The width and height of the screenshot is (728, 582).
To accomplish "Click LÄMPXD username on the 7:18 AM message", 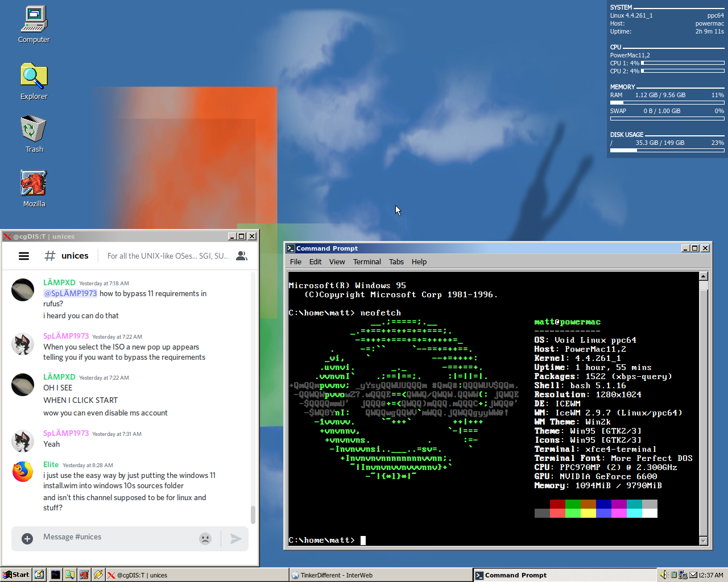I will click(x=59, y=282).
